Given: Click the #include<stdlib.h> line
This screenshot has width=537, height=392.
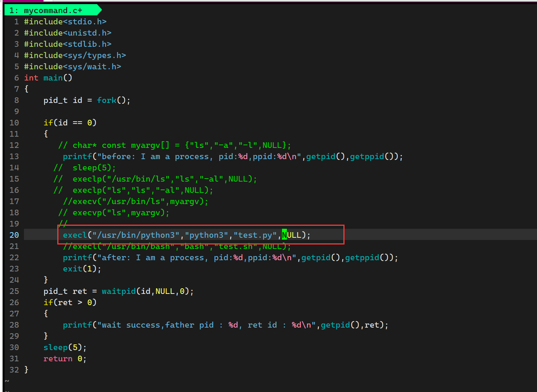Looking at the screenshot, I should [x=68, y=44].
